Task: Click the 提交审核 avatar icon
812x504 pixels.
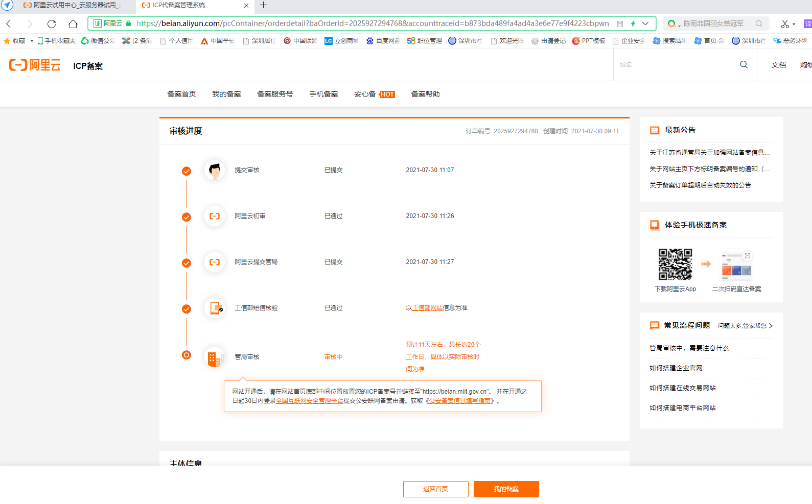Action: (x=215, y=171)
